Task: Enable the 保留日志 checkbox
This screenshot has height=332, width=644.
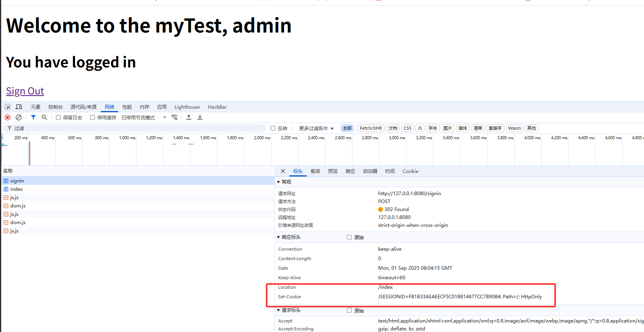Action: (58, 117)
